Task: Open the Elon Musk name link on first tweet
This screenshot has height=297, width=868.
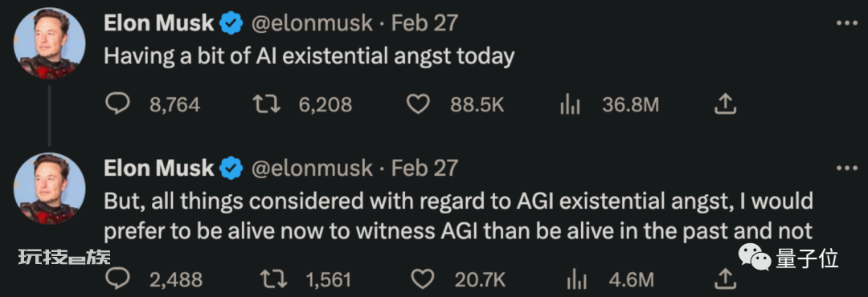Action: pos(159,23)
